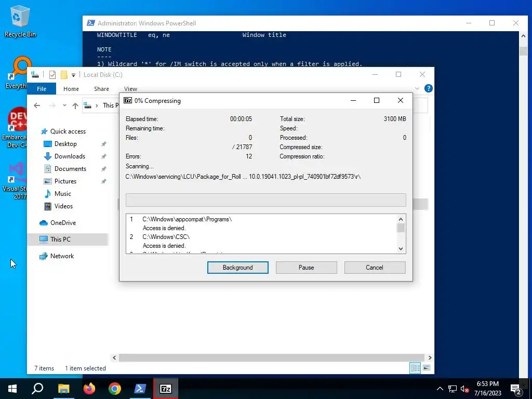Image resolution: width=532 pixels, height=399 pixels.
Task: Click the 7z icon in Compressing title bar
Action: click(128, 100)
